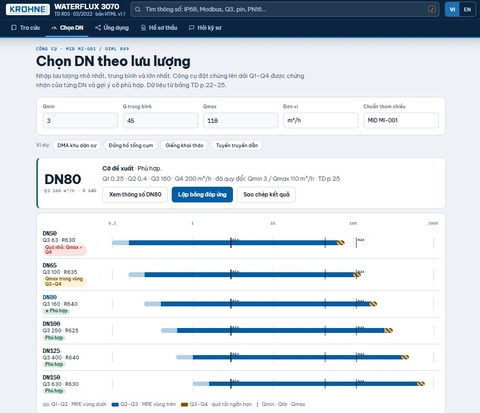The image size is (480, 413).
Task: Click the DN80 row label in chart
Action: tap(50, 297)
